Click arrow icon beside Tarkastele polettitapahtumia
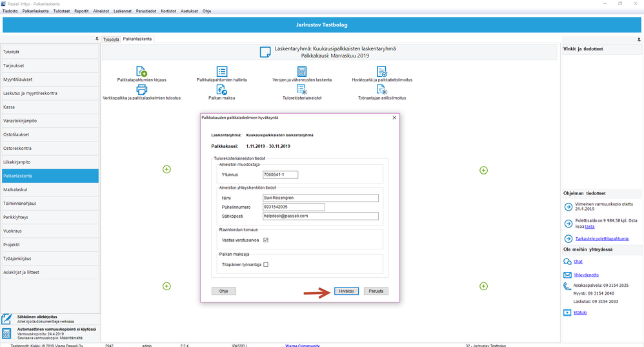Image resolution: width=644 pixels, height=347 pixels. pos(569,238)
